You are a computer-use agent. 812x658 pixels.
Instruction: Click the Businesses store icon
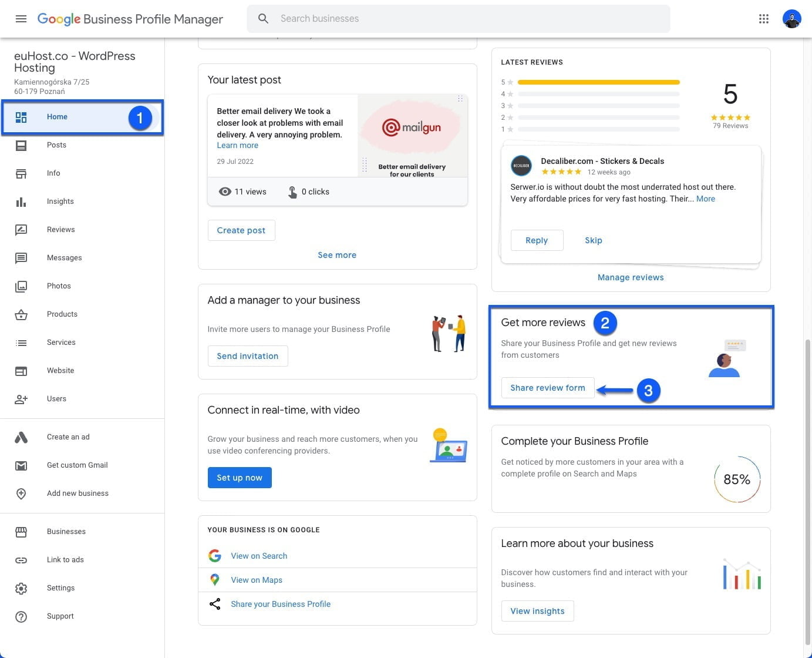tap(21, 532)
